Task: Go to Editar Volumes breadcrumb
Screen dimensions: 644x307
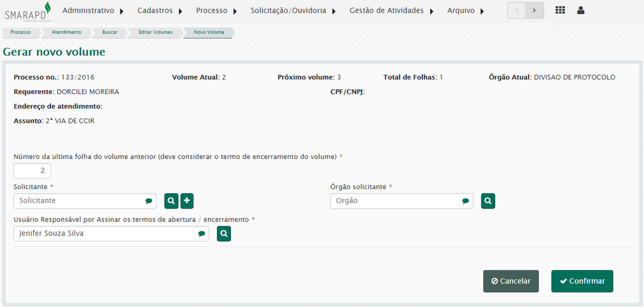Action: pos(155,32)
